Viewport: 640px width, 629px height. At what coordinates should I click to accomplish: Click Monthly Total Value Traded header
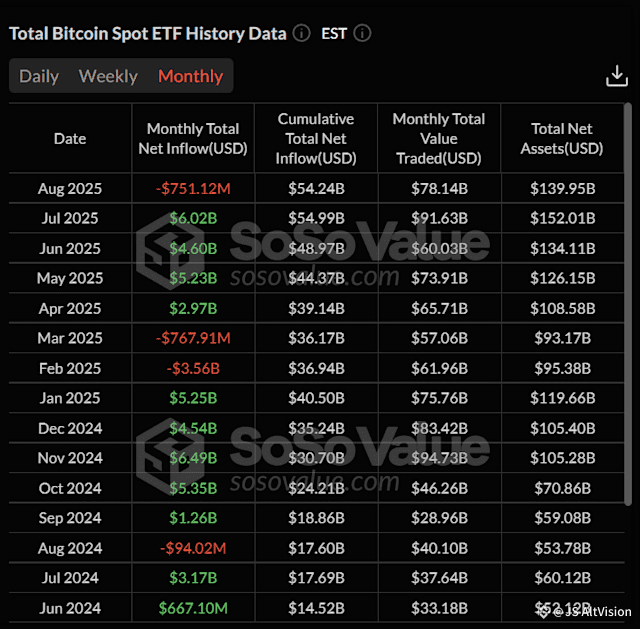tap(439, 139)
